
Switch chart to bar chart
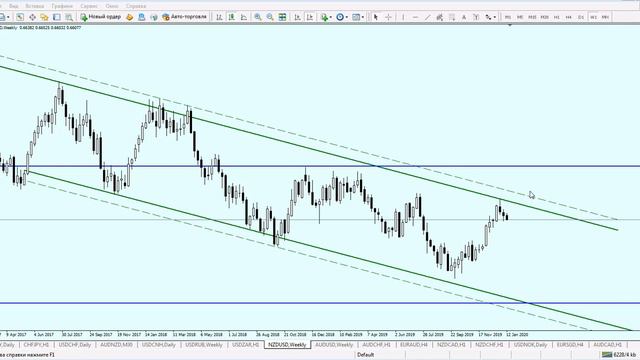coord(219,17)
